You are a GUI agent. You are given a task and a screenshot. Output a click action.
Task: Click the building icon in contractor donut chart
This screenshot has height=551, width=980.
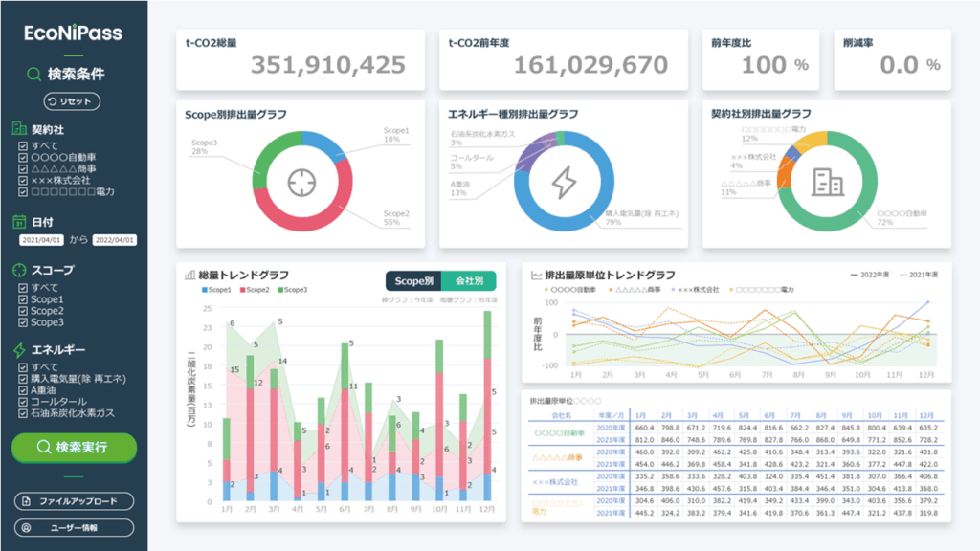coord(826,181)
